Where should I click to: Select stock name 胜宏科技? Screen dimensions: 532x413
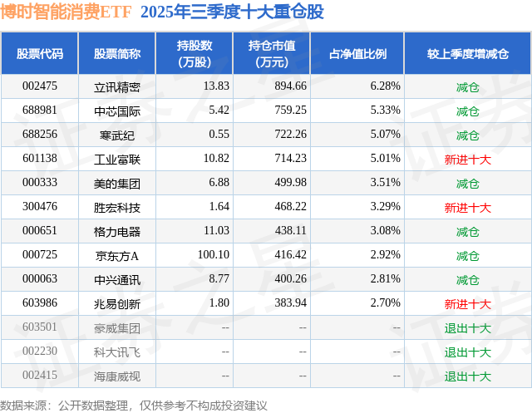click(117, 208)
